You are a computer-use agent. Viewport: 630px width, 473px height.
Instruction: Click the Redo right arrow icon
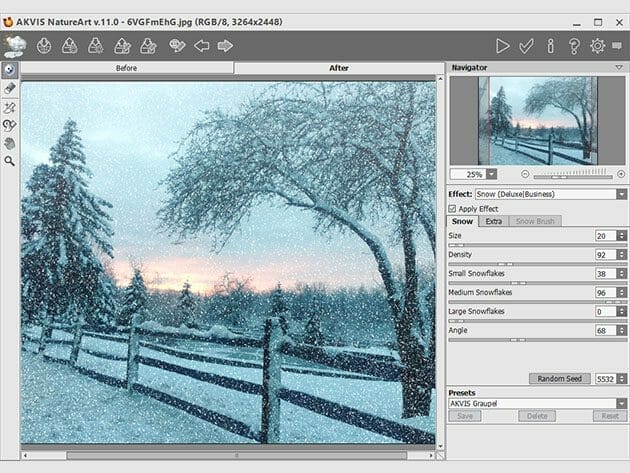[x=225, y=45]
